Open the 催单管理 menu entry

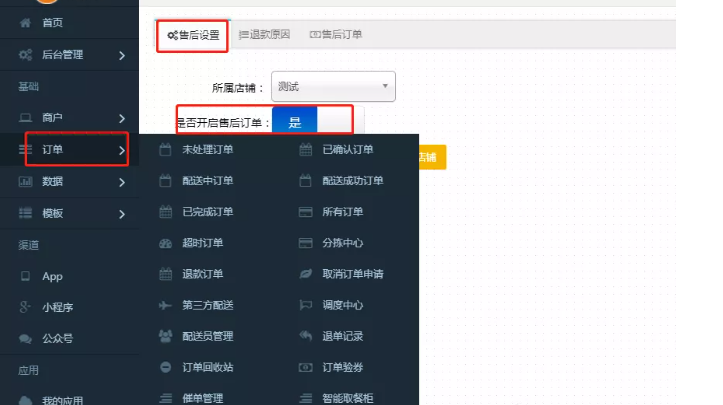coord(202,398)
